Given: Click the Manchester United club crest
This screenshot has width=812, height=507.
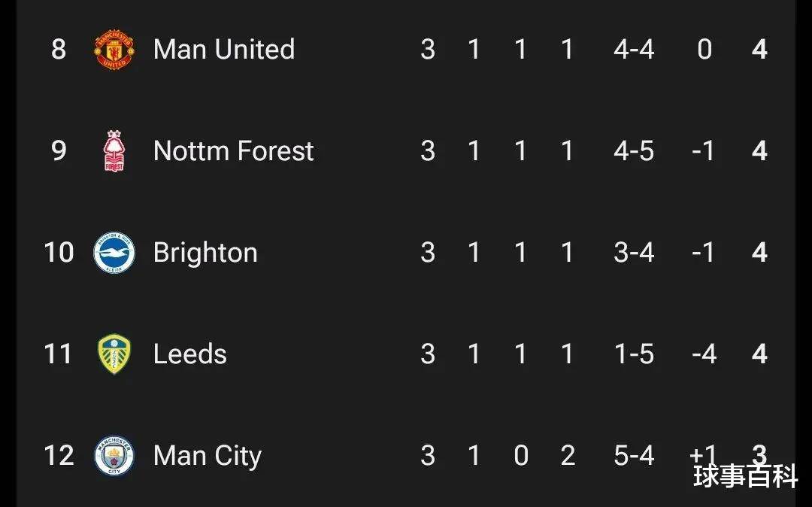Looking at the screenshot, I should click(x=114, y=50).
